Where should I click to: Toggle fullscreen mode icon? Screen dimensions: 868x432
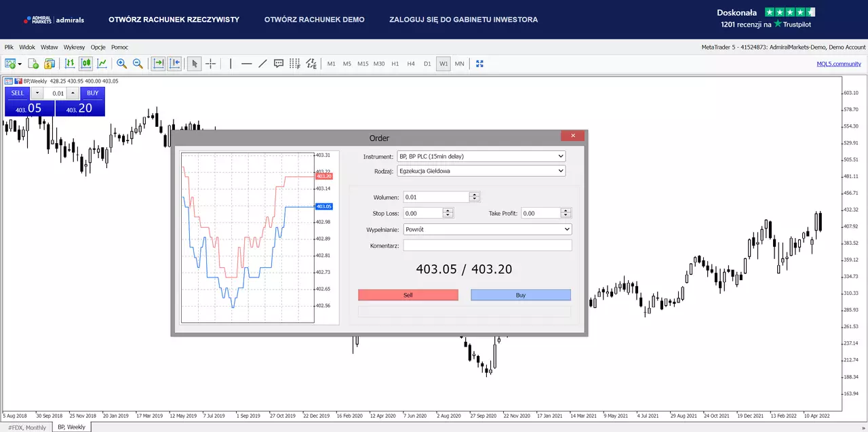point(480,64)
